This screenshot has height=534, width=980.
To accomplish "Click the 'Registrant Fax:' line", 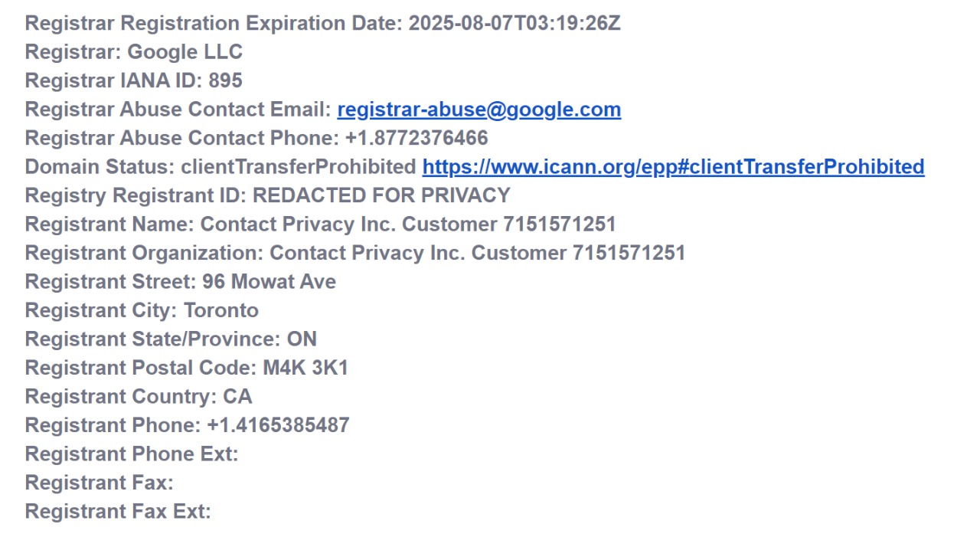I will pos(100,483).
